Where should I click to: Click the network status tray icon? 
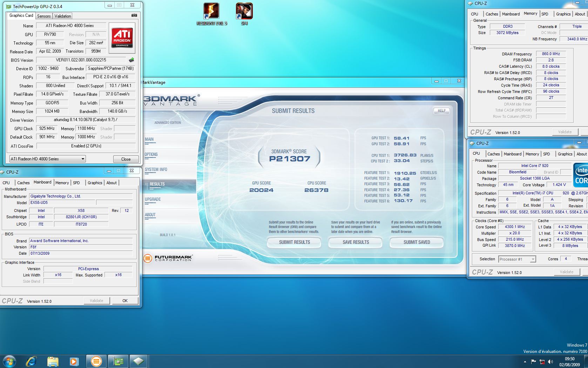click(542, 362)
